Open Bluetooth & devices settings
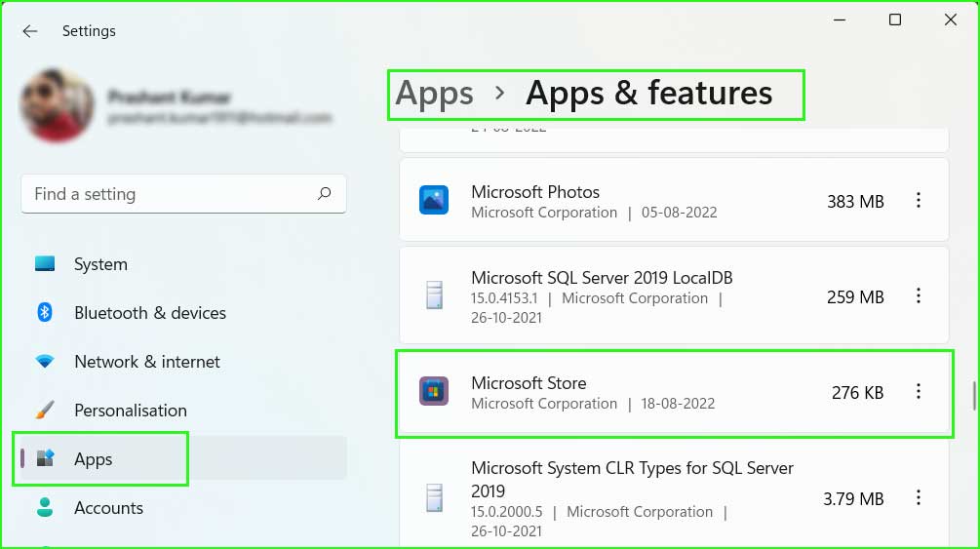Screen dimensions: 980x549 click(x=183, y=313)
